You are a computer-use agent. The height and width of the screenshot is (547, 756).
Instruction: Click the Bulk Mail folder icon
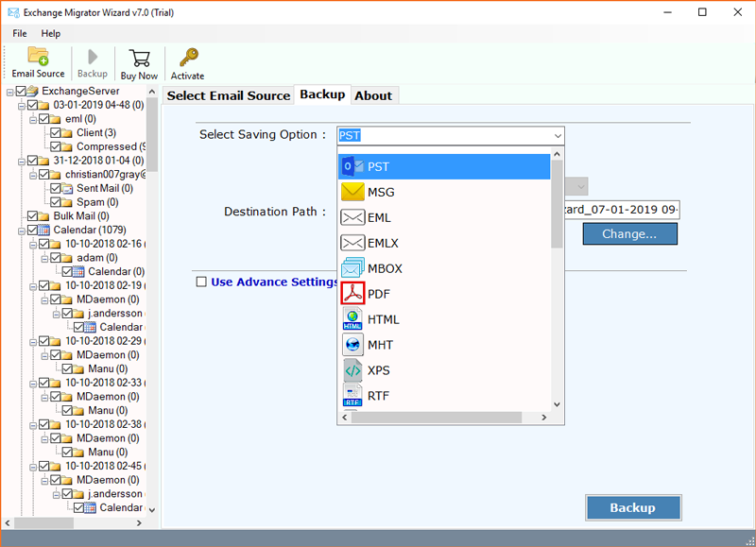[x=43, y=216]
